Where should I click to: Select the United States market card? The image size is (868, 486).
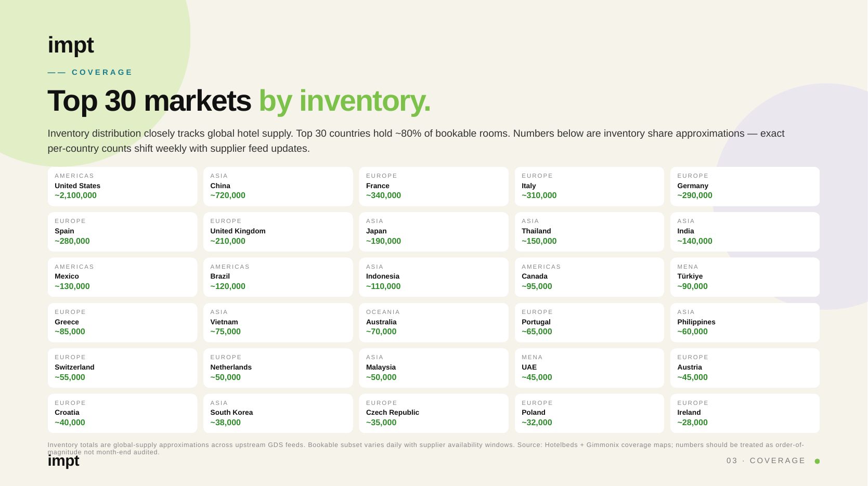(x=122, y=186)
